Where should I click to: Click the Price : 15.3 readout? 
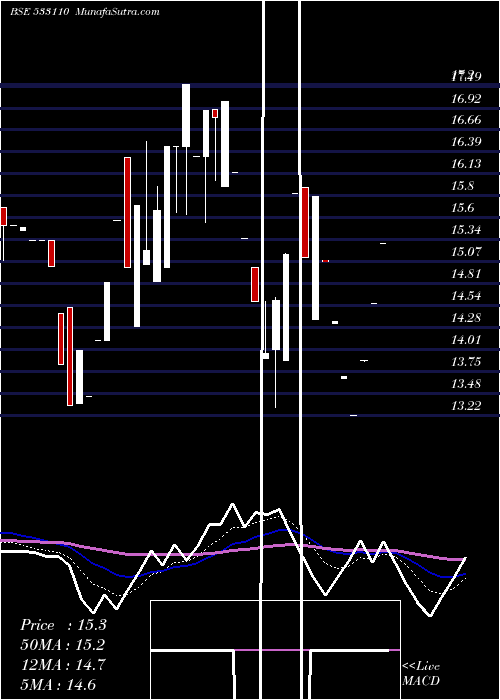tap(63, 625)
